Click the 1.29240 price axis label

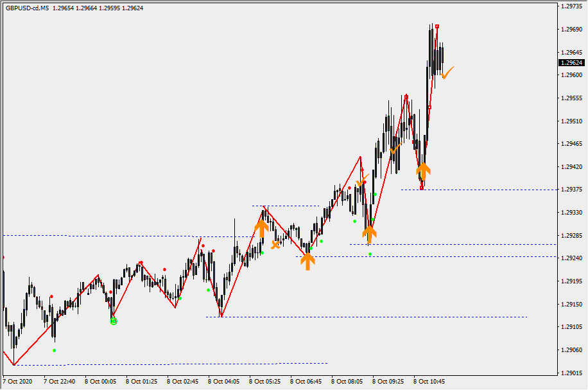pyautogui.click(x=571, y=258)
